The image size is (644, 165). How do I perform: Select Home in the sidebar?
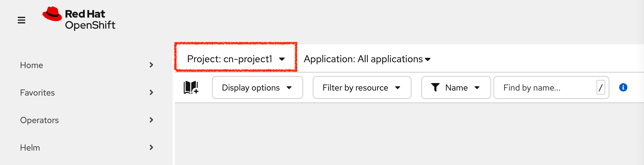tap(31, 65)
